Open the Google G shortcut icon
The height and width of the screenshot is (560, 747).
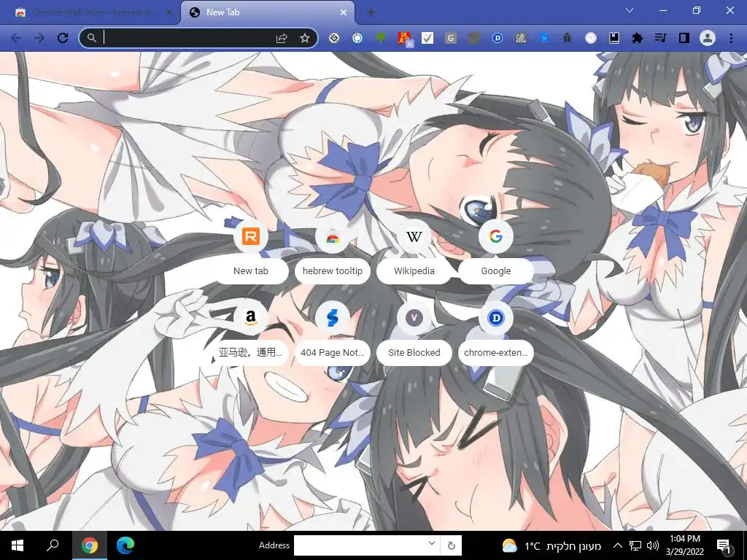click(495, 236)
